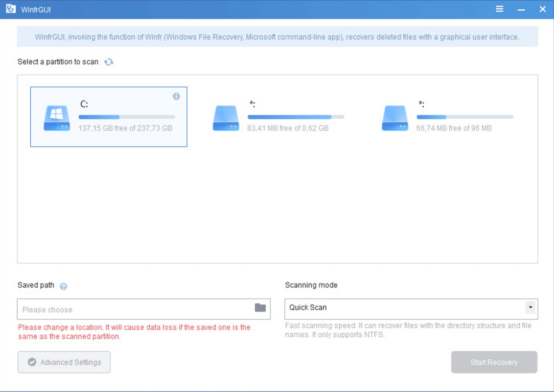Screen dimensions: 554x392
Task: Select the C: partition card
Action: [x=109, y=117]
